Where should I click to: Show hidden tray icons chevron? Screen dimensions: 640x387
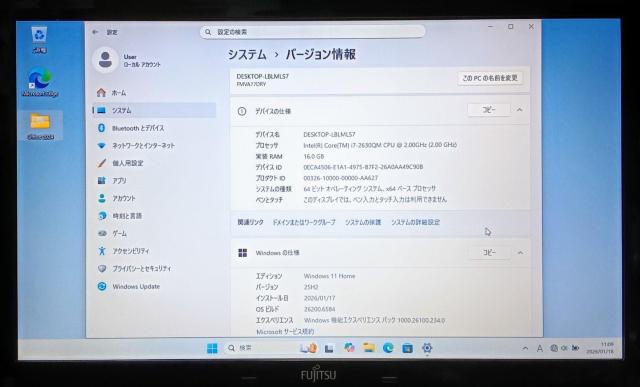click(525, 348)
